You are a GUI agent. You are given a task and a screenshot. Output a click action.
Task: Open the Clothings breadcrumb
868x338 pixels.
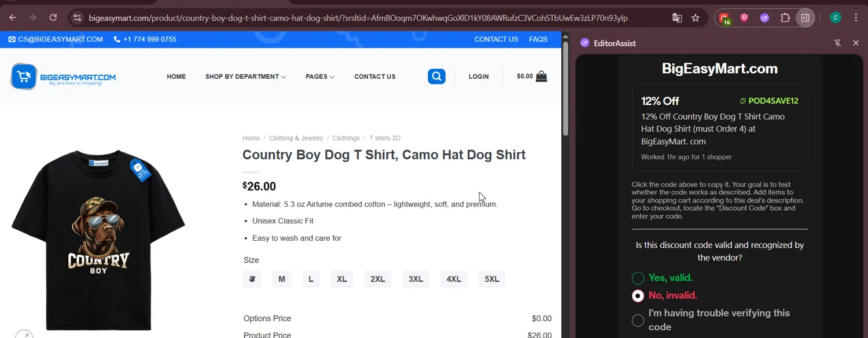coord(346,138)
